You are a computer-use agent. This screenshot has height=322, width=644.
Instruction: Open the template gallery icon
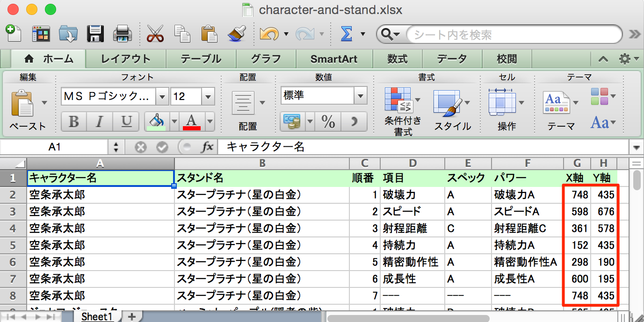click(41, 34)
